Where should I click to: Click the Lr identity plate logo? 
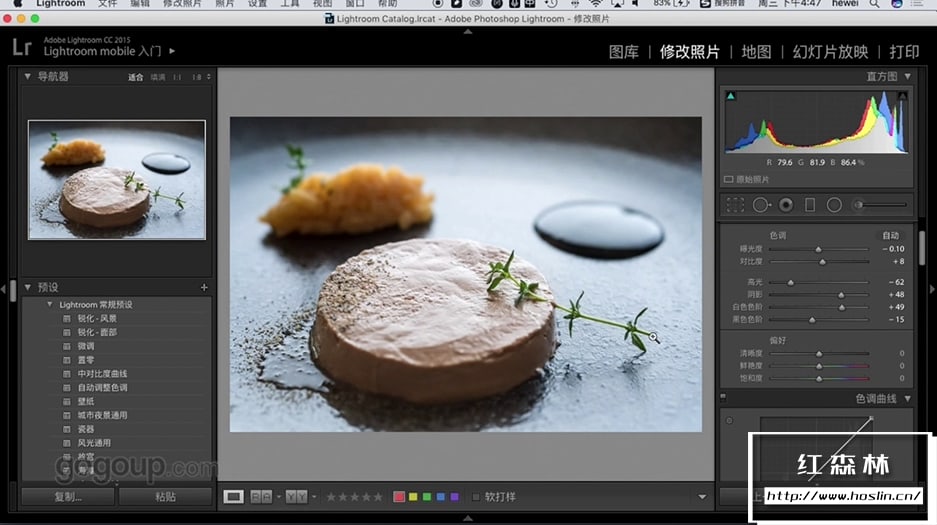coord(22,47)
